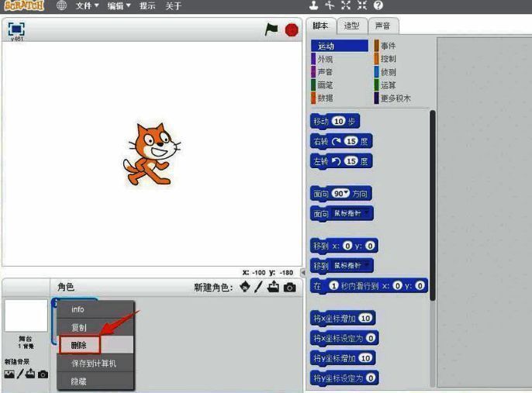Switch to the 声音 (Sounds) tab
532x393 pixels.
[382, 26]
